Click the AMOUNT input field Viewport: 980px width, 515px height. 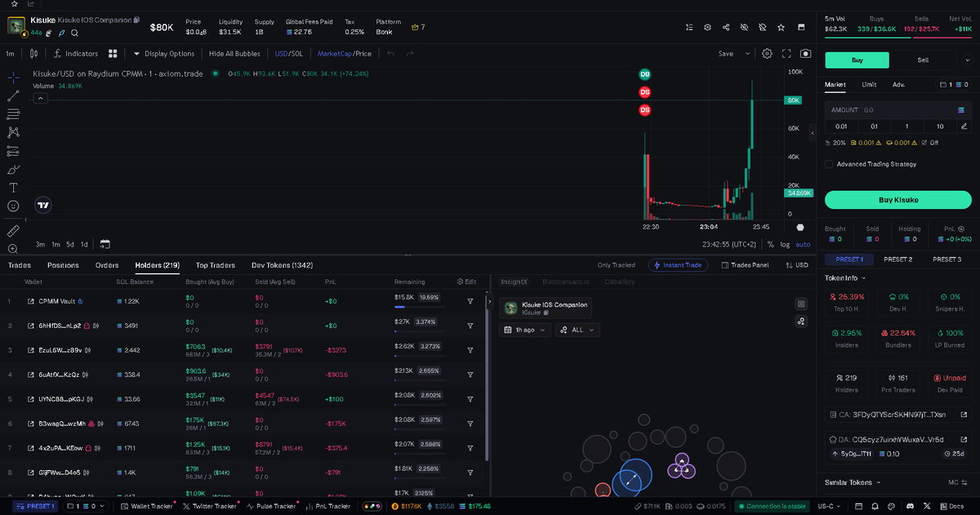tap(898, 109)
